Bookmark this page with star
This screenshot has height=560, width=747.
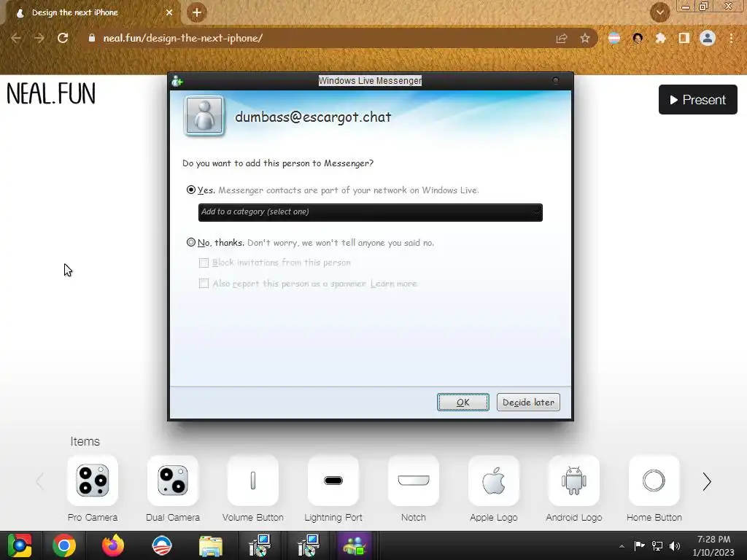tap(585, 38)
